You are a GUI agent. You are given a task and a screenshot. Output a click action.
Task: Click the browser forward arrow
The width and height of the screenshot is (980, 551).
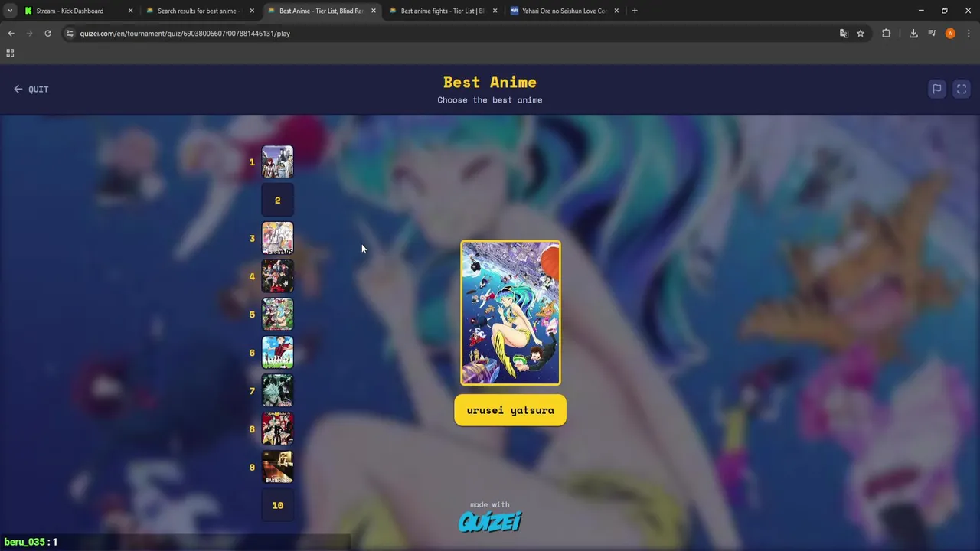[x=29, y=34]
